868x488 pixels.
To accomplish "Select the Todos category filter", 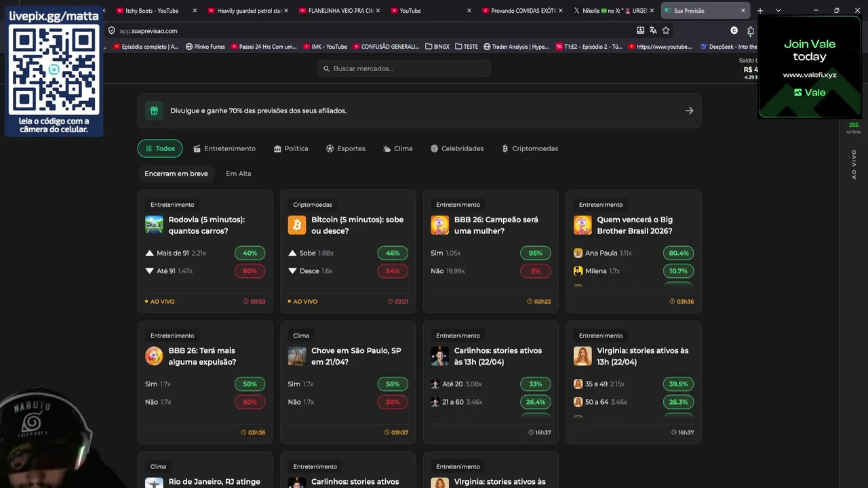I will [x=160, y=148].
